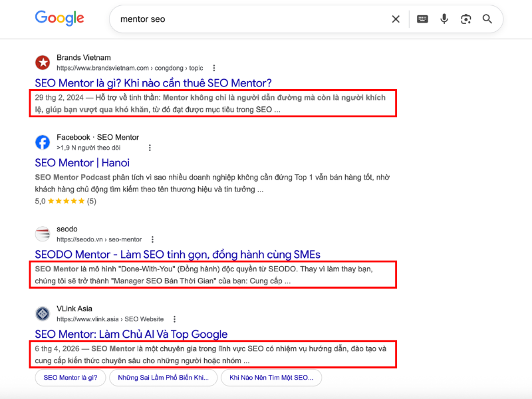Click the 'VLink Asia' site name
This screenshot has width=532, height=399.
74,309
